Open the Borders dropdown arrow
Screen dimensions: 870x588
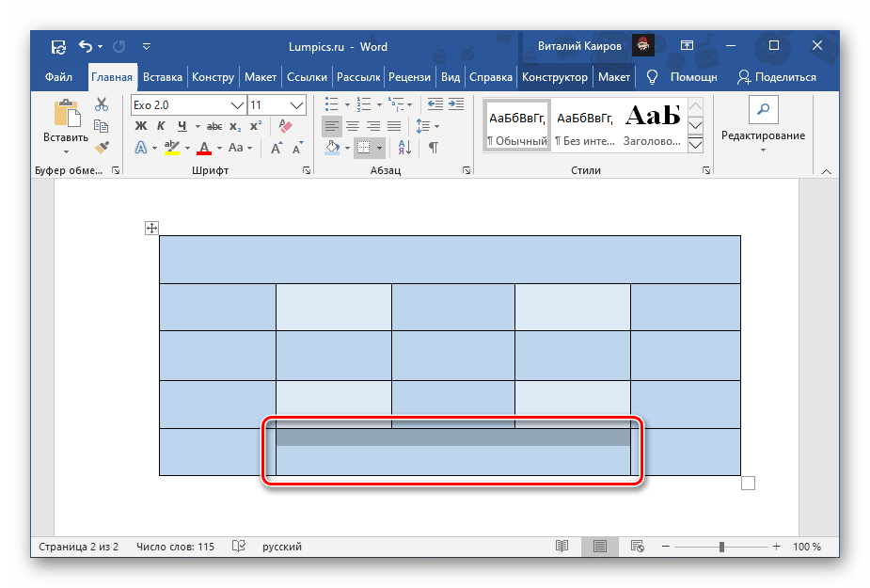click(x=380, y=149)
